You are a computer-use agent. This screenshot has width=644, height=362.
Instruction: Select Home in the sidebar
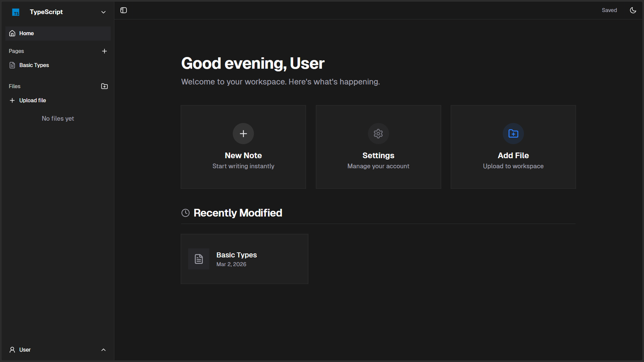(27, 33)
